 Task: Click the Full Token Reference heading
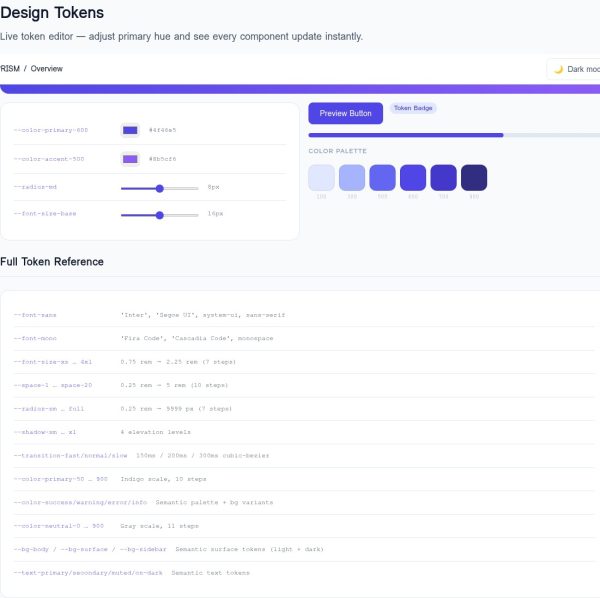(52, 262)
